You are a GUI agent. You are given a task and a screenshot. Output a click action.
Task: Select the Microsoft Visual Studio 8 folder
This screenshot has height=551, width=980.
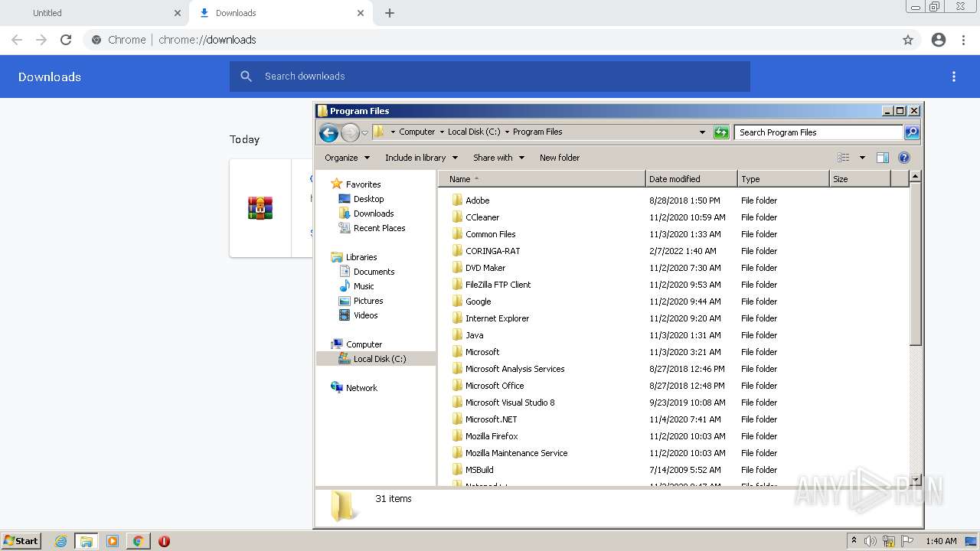510,403
